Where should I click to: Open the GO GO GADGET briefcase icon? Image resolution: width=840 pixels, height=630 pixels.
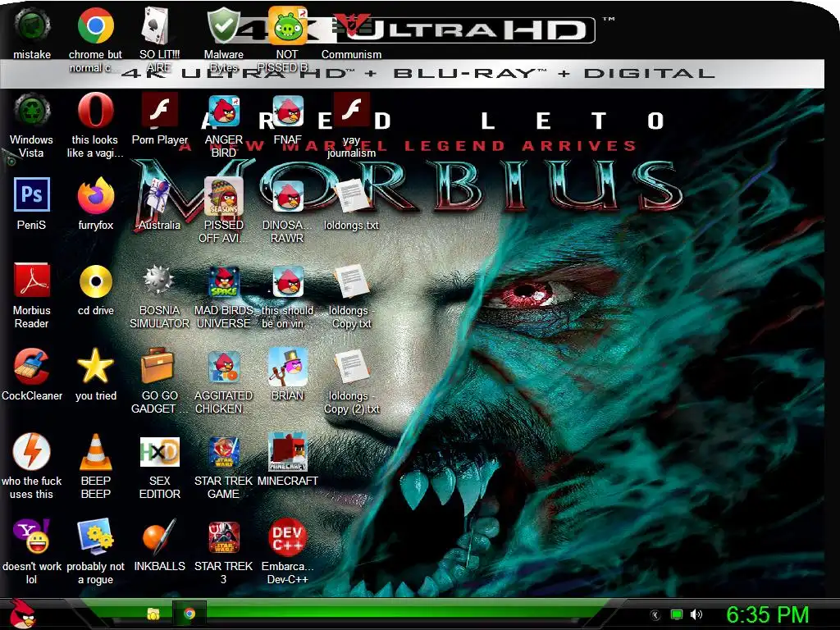[157, 366]
